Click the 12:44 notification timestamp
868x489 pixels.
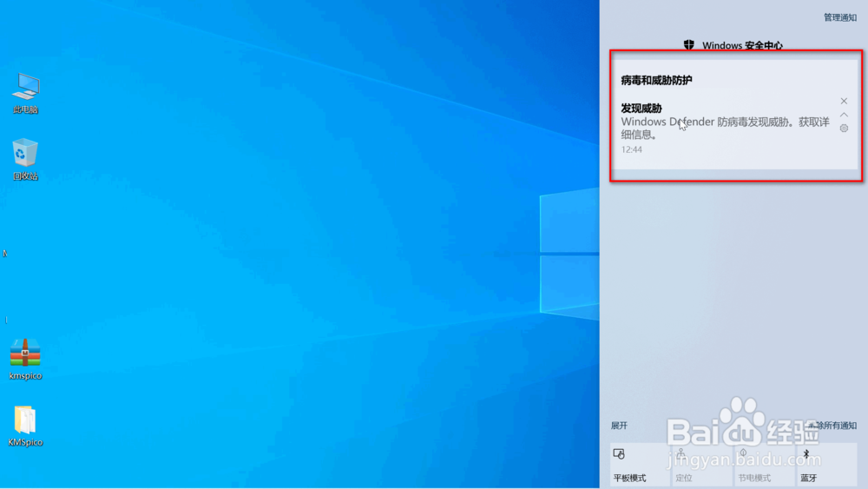(x=631, y=149)
